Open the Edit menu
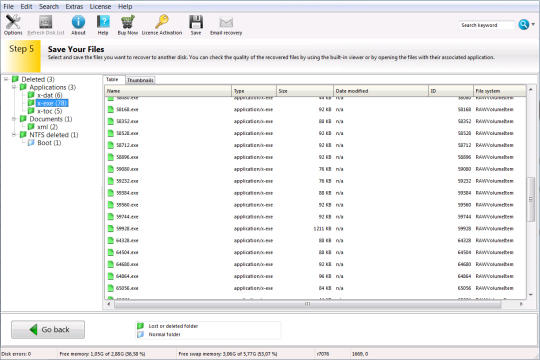The image size is (540, 360). [x=26, y=7]
